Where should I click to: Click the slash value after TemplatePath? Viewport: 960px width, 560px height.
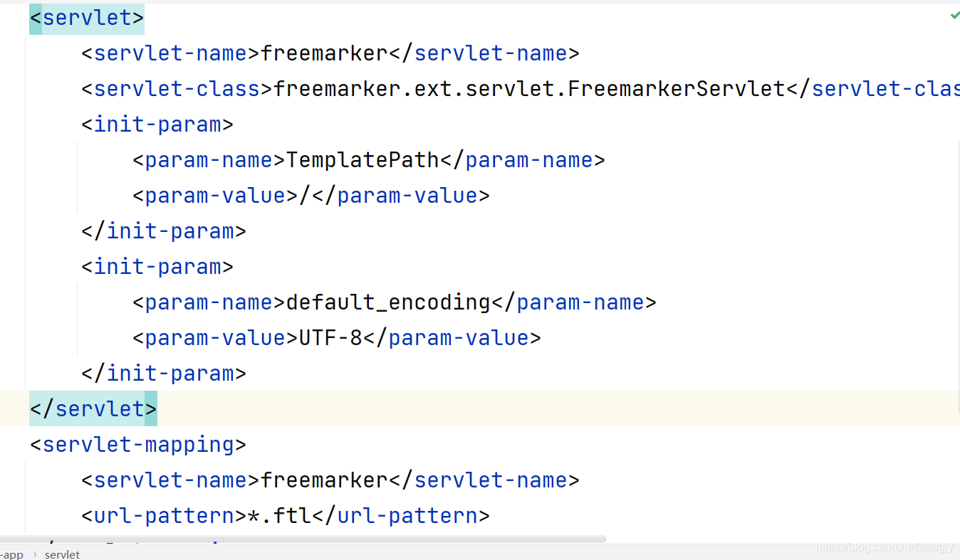305,196
